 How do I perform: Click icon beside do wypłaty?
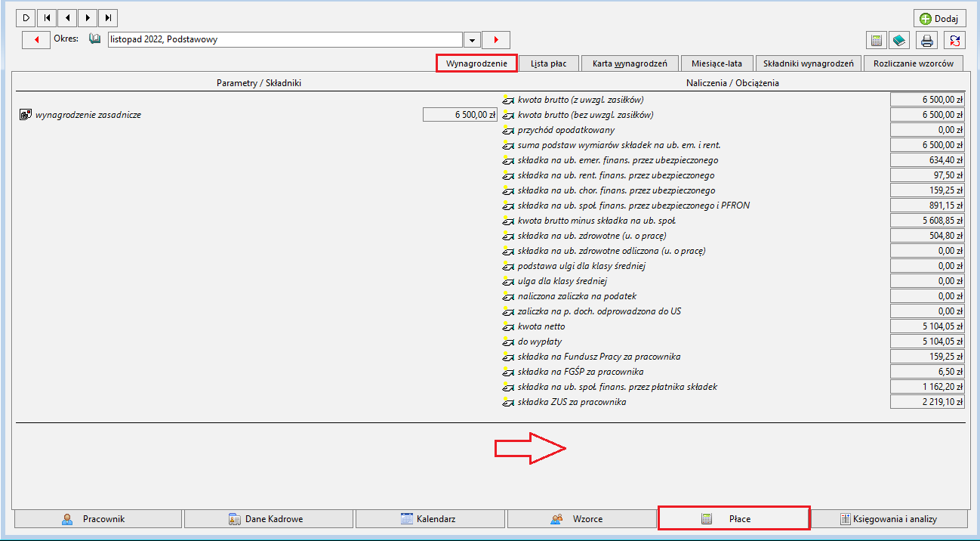point(507,342)
